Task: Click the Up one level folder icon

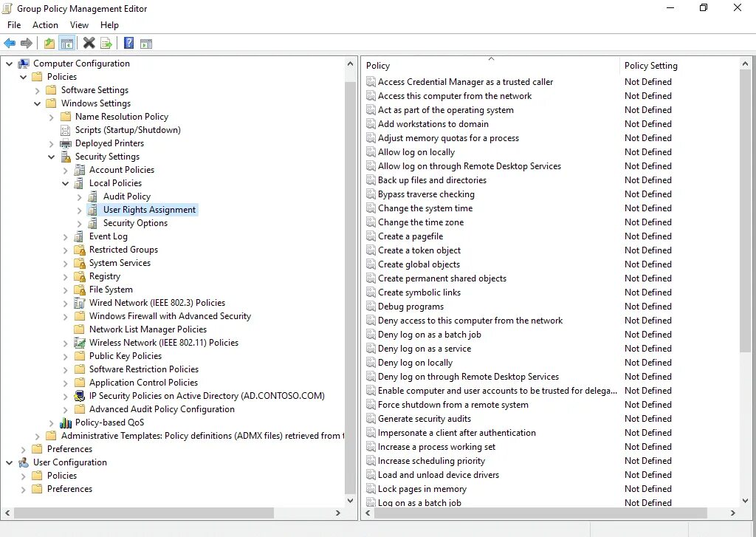Action: coord(49,44)
